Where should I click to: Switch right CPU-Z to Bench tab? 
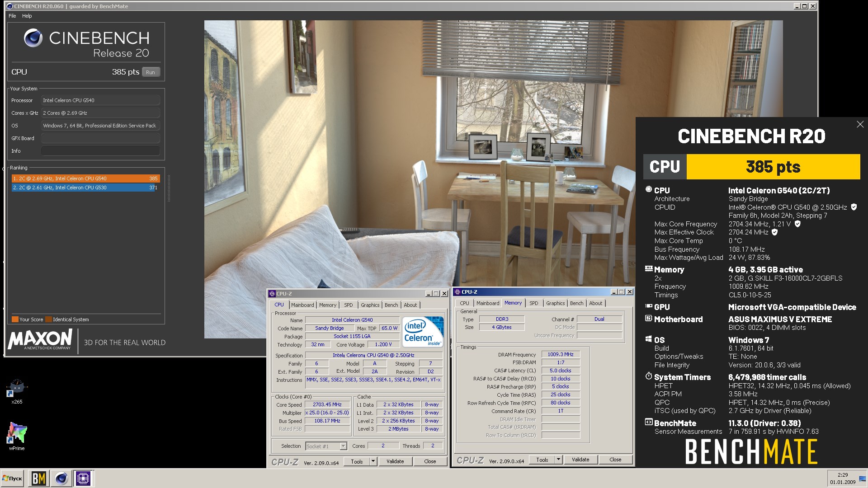click(576, 303)
